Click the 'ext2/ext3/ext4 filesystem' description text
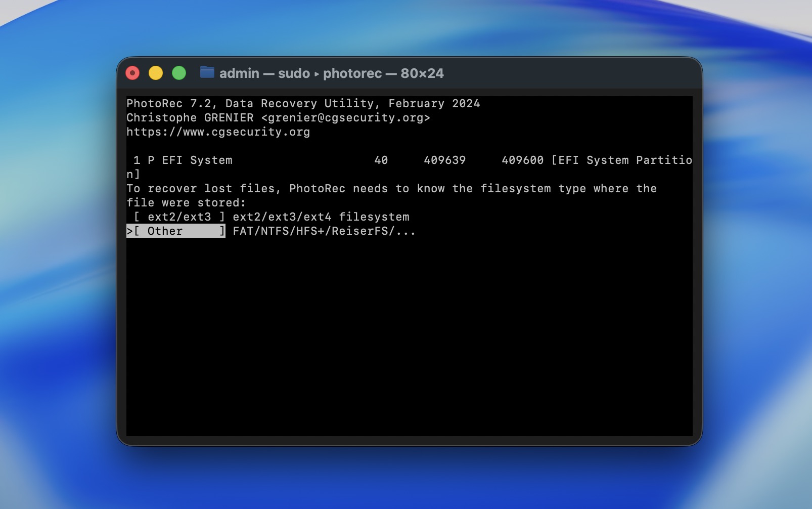Viewport: 812px width, 509px height. pos(321,217)
